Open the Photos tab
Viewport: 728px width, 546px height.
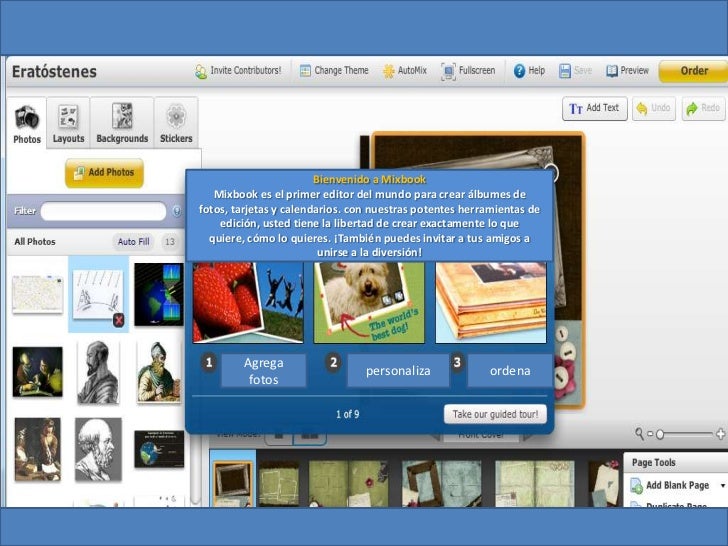point(27,124)
